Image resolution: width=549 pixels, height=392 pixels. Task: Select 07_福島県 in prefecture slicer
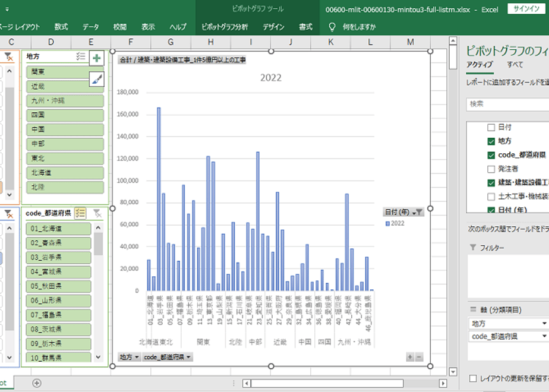point(58,315)
